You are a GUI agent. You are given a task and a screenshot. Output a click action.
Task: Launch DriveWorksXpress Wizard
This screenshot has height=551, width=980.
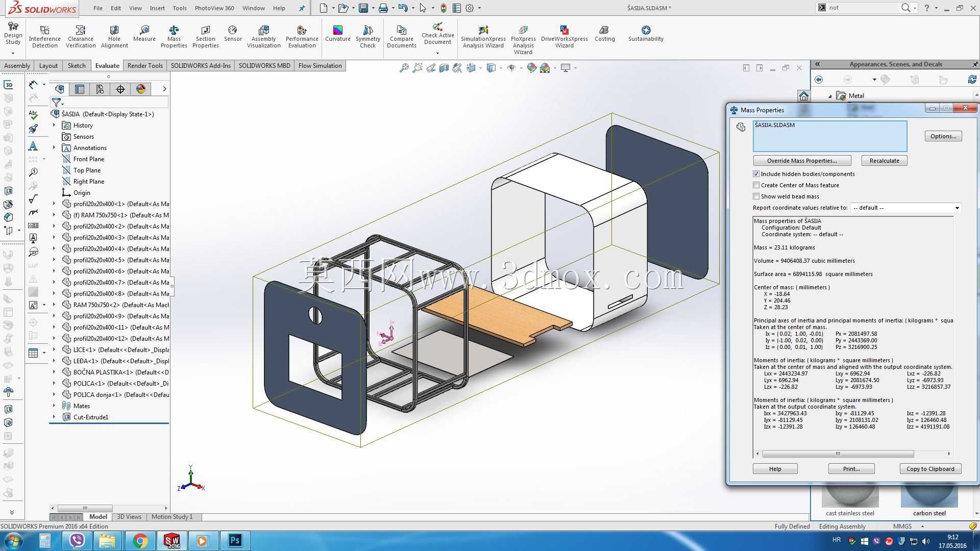(x=565, y=37)
